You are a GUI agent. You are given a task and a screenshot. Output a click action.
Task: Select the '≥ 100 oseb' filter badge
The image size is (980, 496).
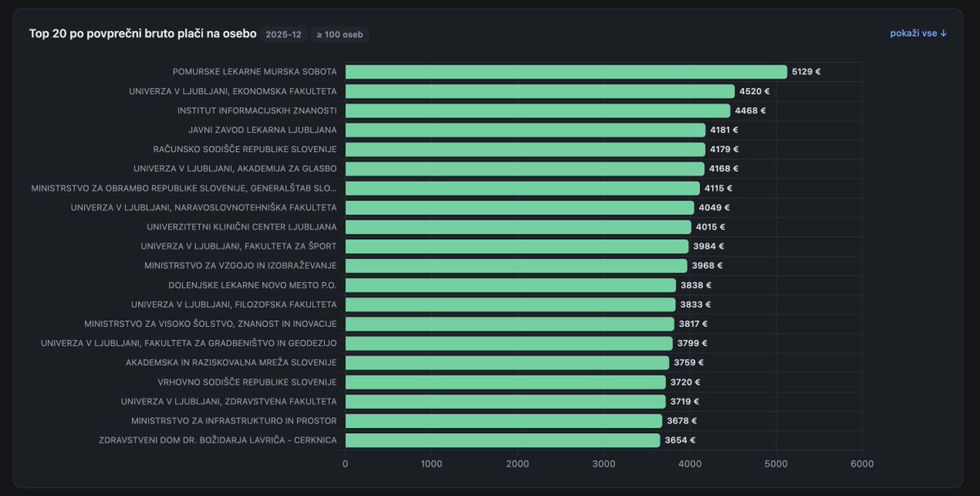(x=340, y=34)
